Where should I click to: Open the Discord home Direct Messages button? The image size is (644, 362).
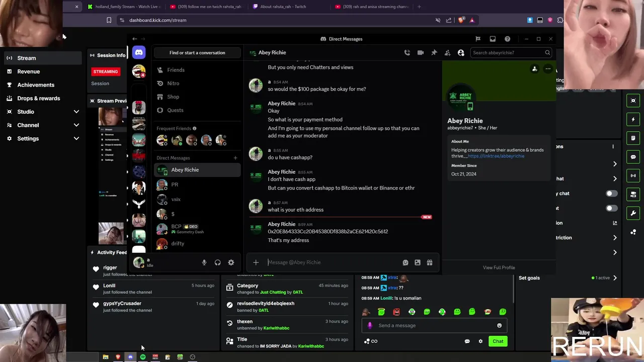pyautogui.click(x=139, y=52)
